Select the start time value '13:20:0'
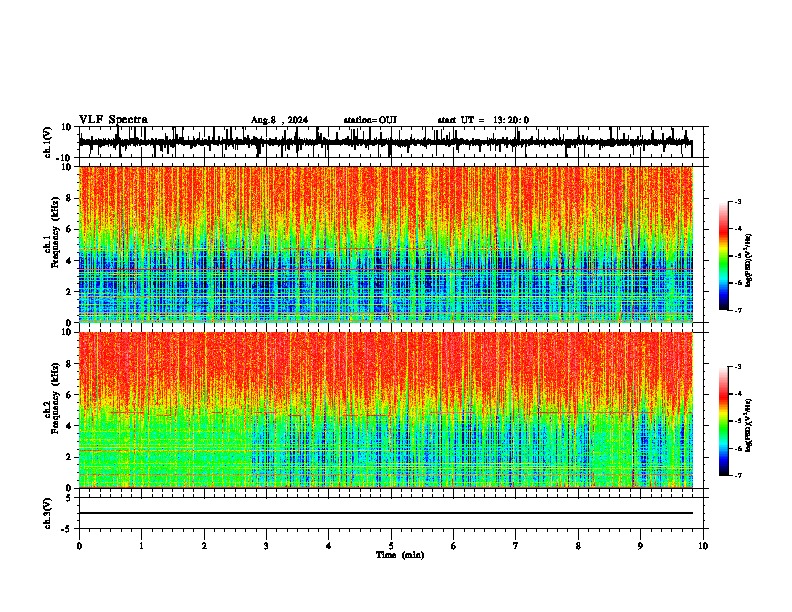Screen dimensions: 792x612 (x=511, y=120)
